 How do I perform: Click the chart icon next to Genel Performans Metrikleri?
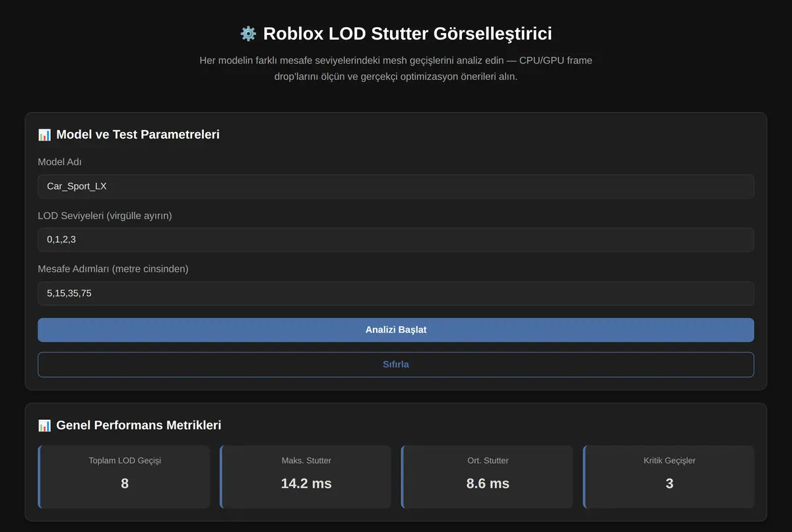[44, 426]
